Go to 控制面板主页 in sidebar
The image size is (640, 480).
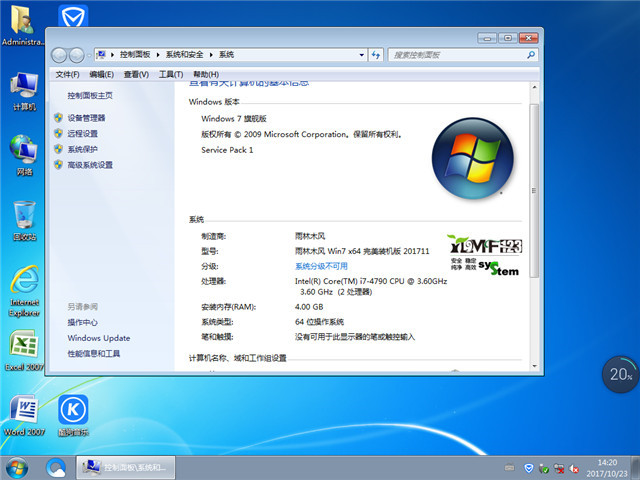click(90, 96)
